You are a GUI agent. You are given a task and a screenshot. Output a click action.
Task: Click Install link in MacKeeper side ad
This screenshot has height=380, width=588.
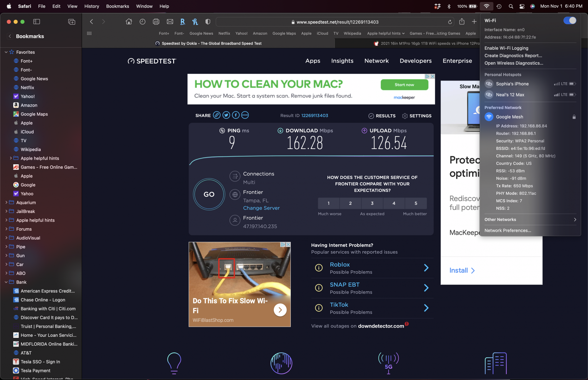462,270
